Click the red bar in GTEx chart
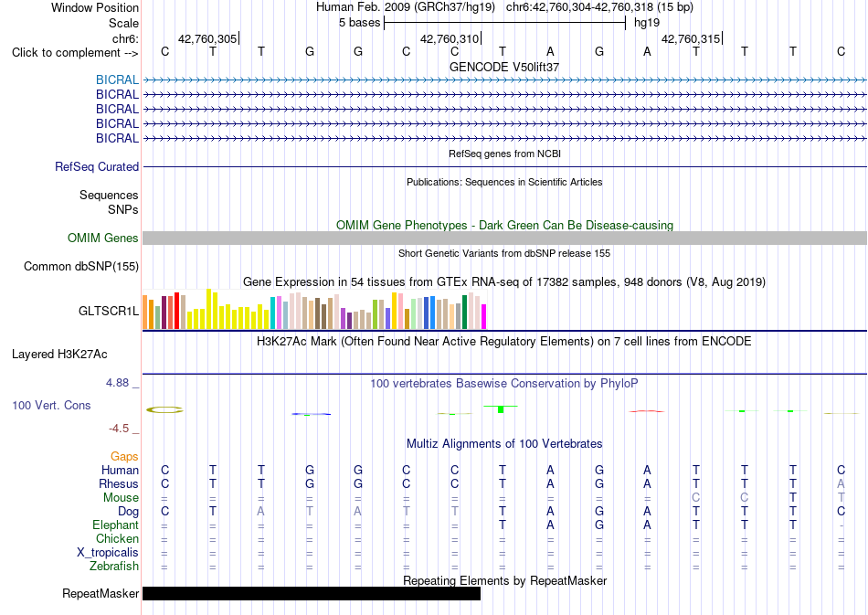Image resolution: width=868 pixels, height=615 pixels. coord(177,311)
